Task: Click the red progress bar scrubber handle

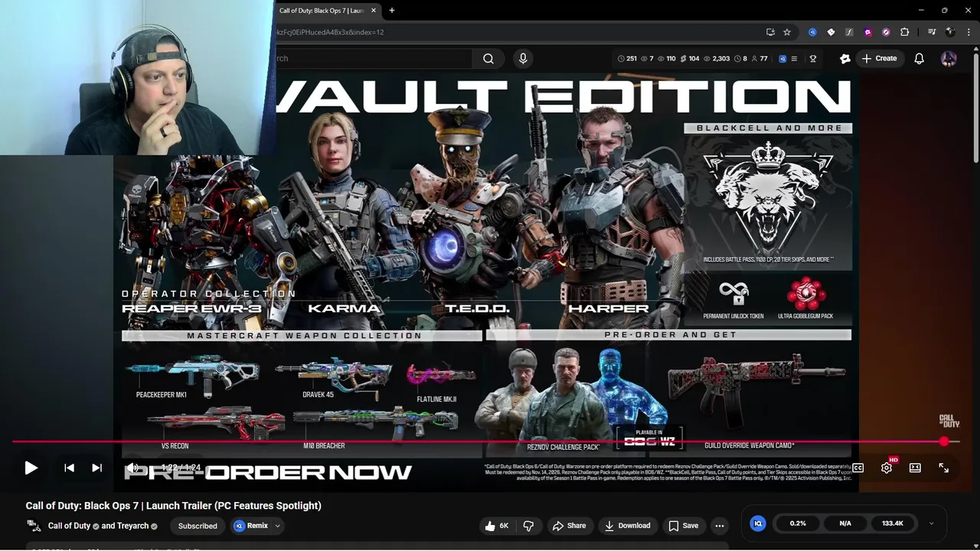Action: (944, 442)
